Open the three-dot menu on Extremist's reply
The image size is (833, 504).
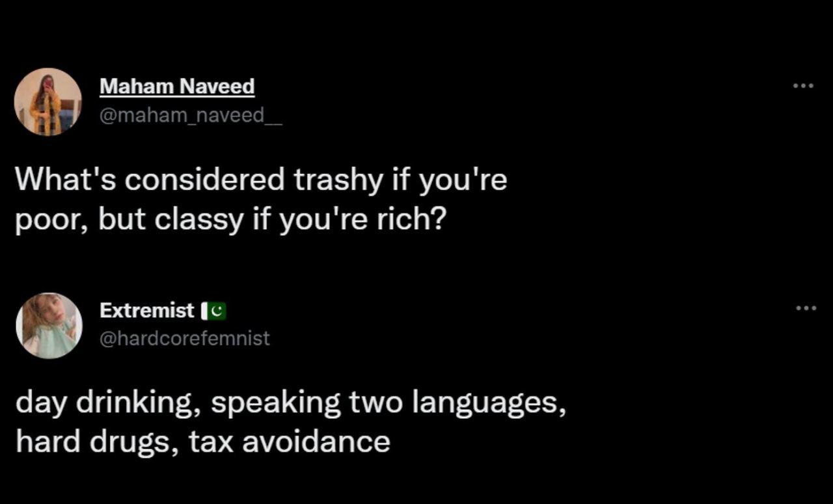coord(806,308)
